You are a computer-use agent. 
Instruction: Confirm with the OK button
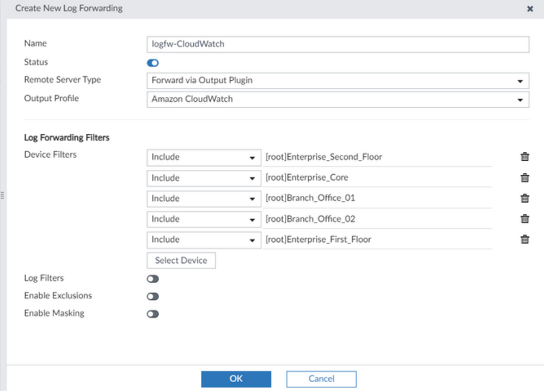236,379
